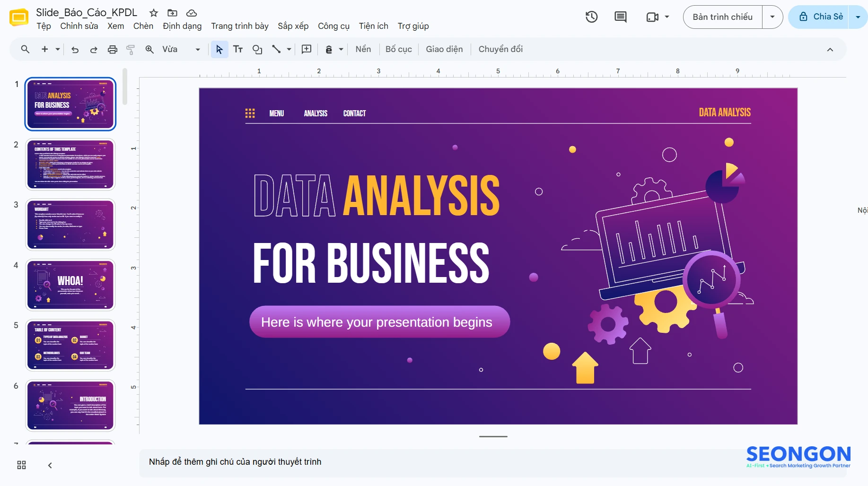Check the cloud save status icon
Screen dimensions: 868x486
pos(191,13)
